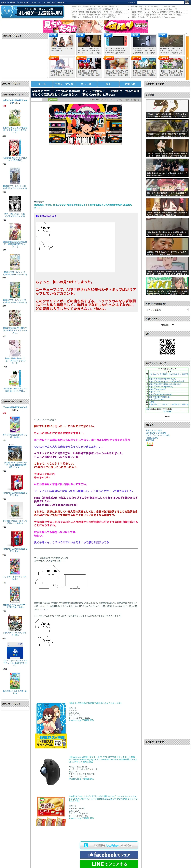The height and width of the screenshot is (868, 191).
Task: Open the PALWORLD article thumbnail
Action: click(144, 63)
